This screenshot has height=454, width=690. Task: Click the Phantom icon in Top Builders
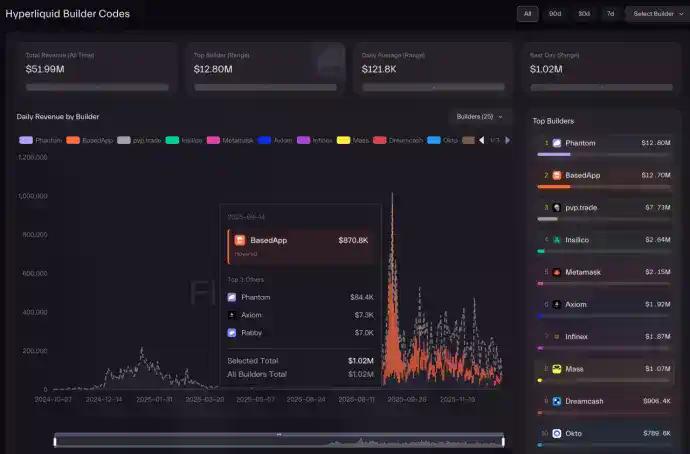557,143
